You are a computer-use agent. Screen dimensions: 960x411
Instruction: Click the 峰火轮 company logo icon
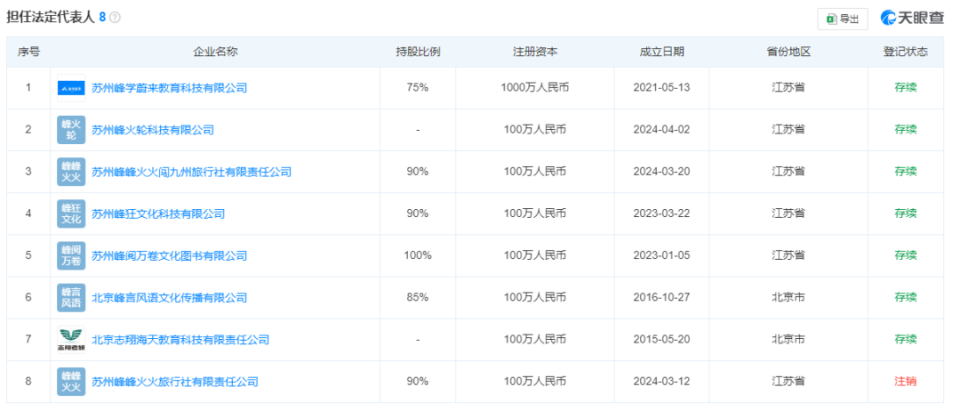72,130
